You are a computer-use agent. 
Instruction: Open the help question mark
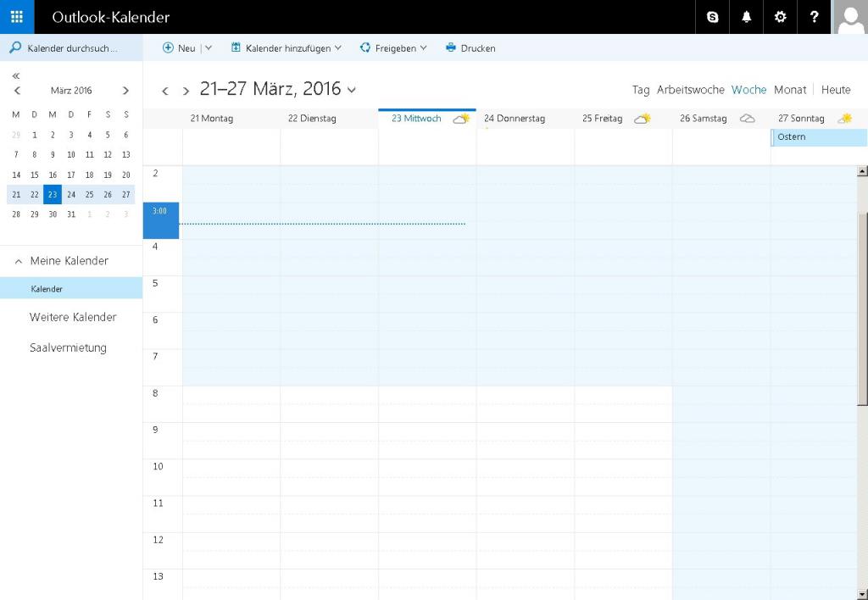(814, 17)
